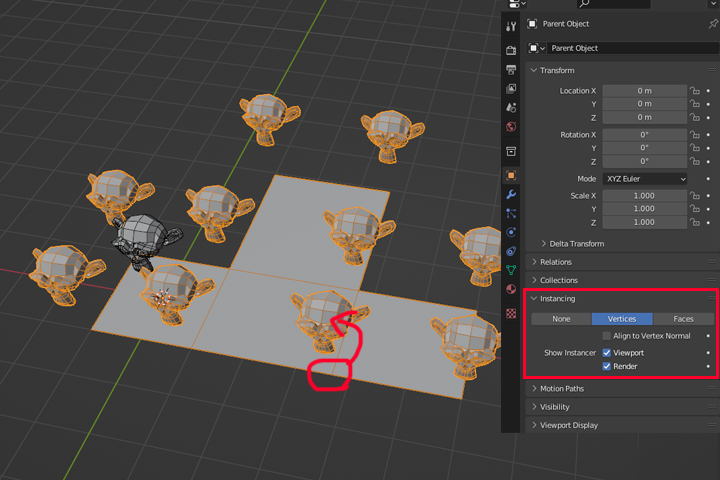Animate Show Instancer Viewport dot
Viewport: 720px width, 480px height.
(x=709, y=353)
